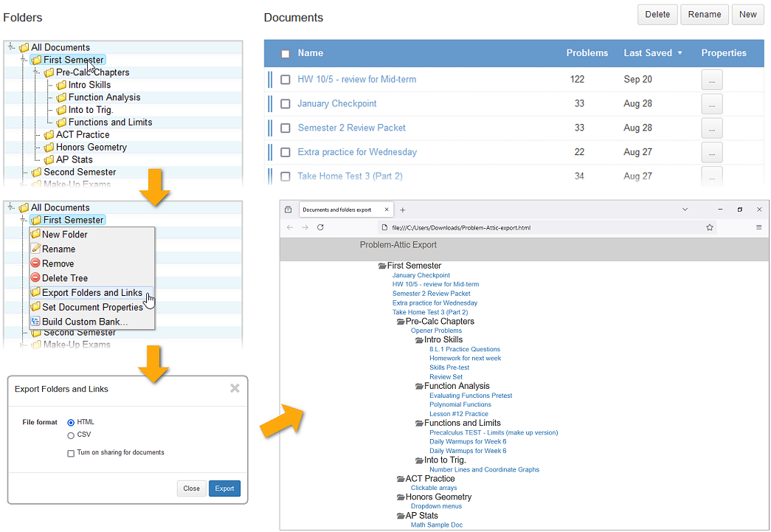Collapse First Semester node in lower tree
This screenshot has width=771, height=532.
[x=23, y=220]
